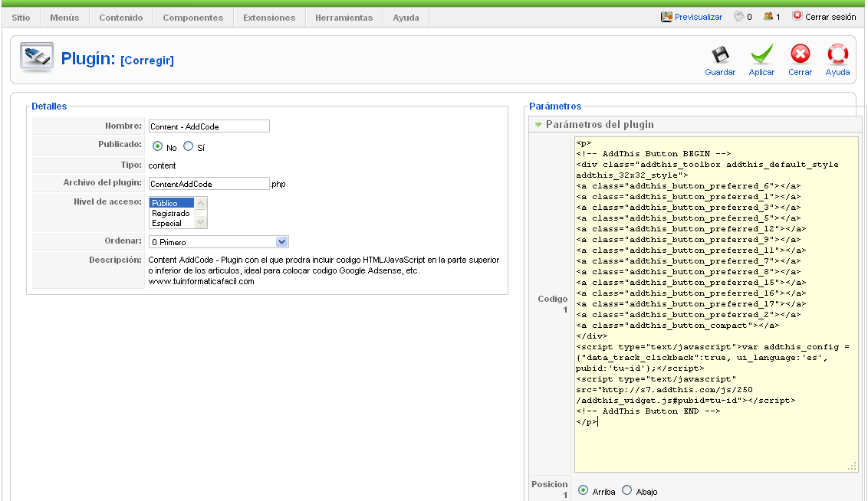Open the Componentes menu
The height and width of the screenshot is (501, 868).
click(x=193, y=18)
